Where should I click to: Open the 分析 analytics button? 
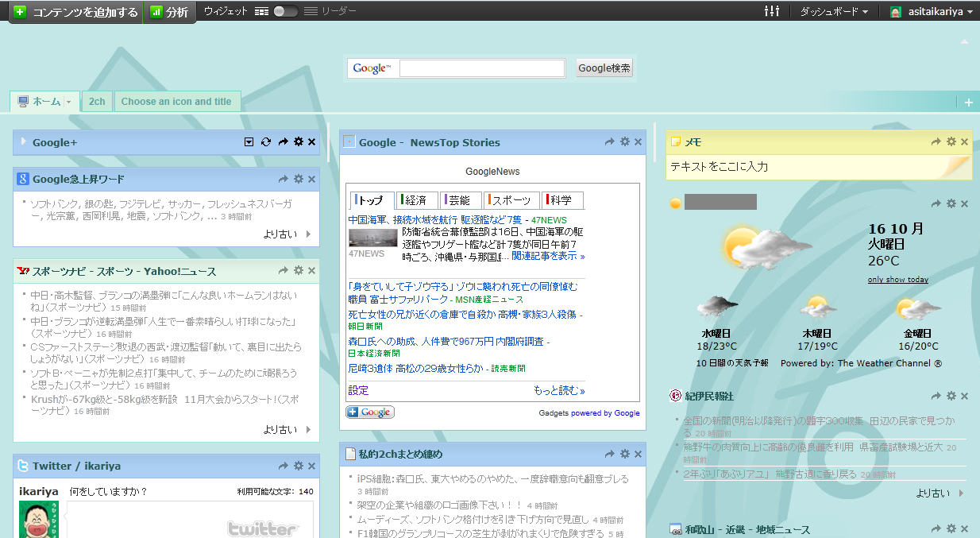click(169, 12)
